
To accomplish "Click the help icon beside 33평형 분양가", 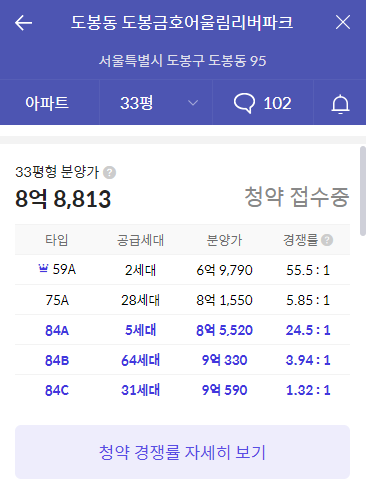I will coord(109,173).
